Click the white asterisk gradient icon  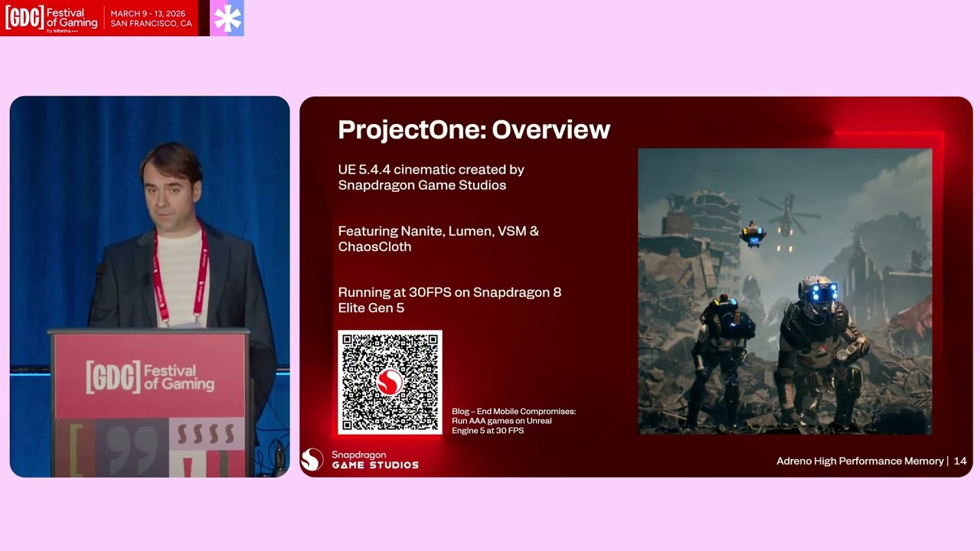pyautogui.click(x=227, y=18)
